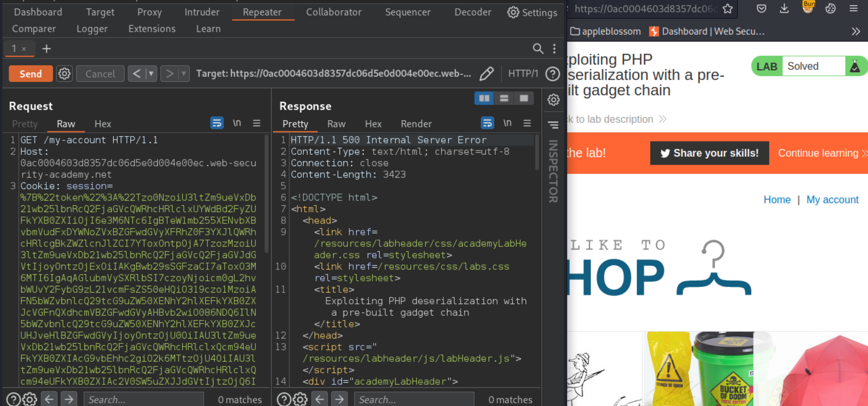
Task: Click the orange Send button
Action: [x=31, y=73]
